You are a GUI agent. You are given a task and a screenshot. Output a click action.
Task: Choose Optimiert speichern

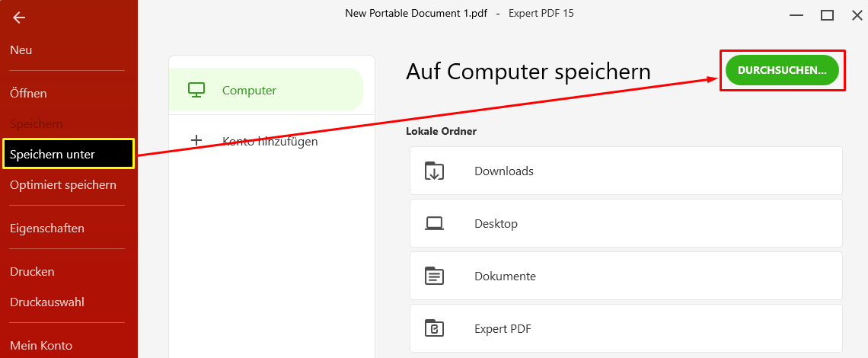pos(63,185)
